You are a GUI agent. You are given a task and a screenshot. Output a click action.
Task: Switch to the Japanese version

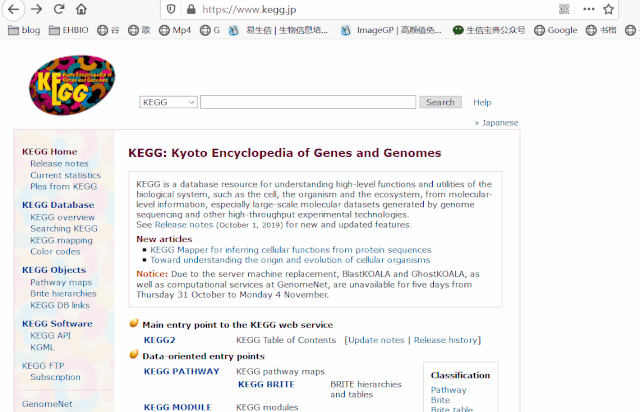click(x=500, y=123)
